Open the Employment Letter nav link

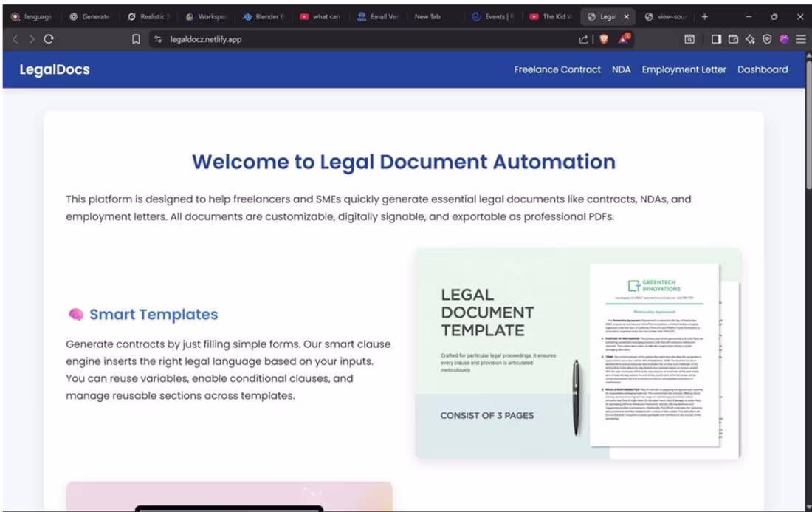684,69
